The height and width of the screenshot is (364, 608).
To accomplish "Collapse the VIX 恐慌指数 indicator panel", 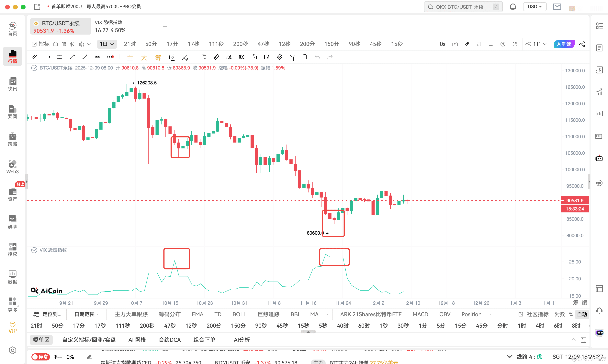I will click(34, 250).
